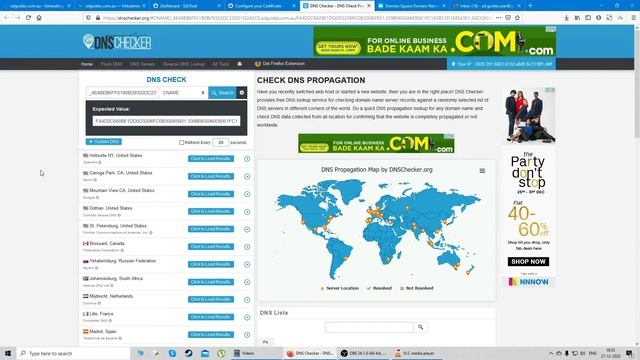
Task: Open a new browser tab
Action: [530, 6]
